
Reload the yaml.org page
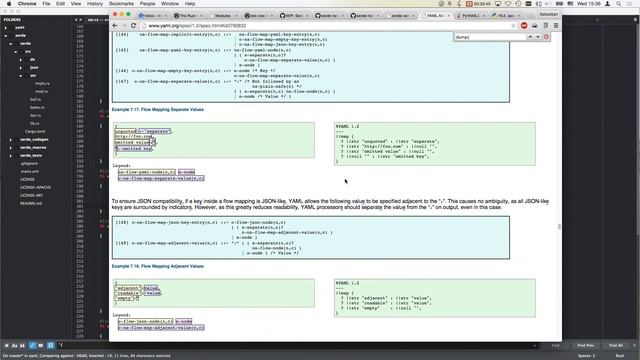click(x=133, y=25)
